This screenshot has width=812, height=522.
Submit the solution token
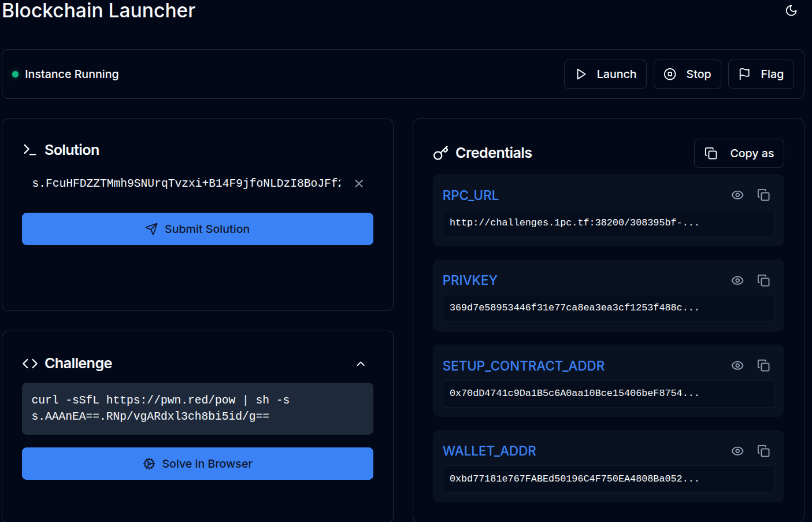197,229
